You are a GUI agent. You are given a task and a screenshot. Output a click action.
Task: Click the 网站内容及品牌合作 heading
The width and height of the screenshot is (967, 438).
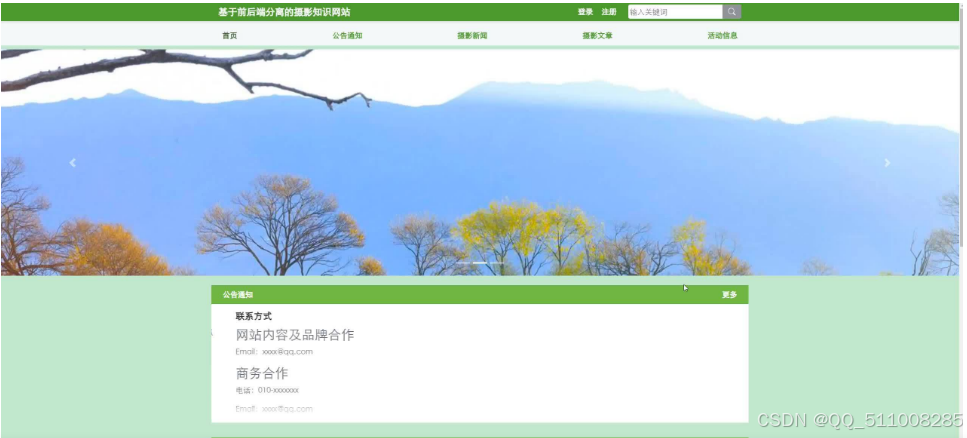point(295,336)
